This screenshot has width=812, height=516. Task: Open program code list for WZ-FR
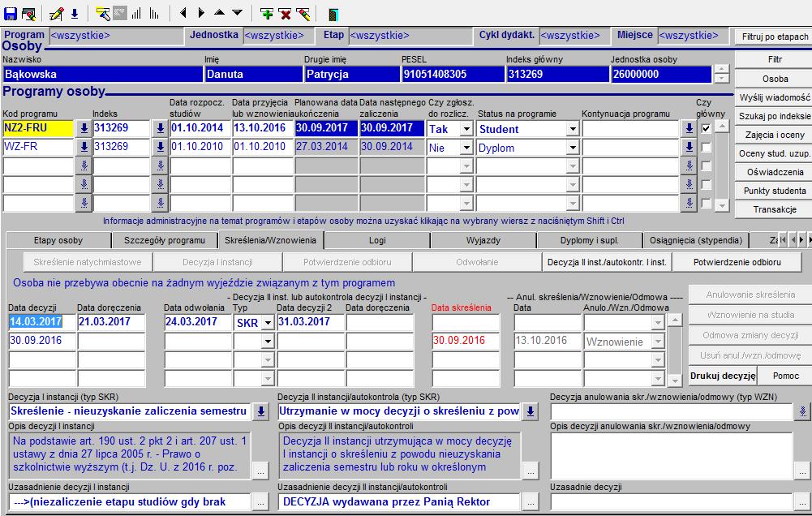tap(84, 147)
